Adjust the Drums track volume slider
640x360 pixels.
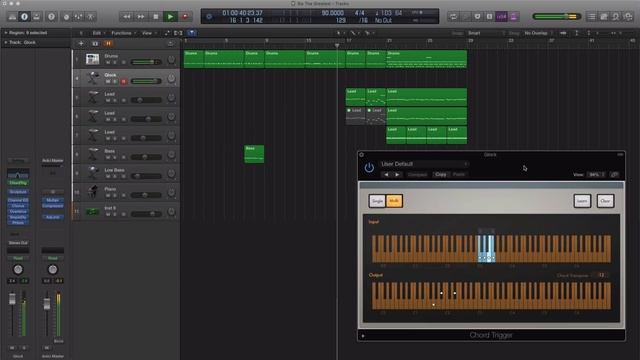146,62
